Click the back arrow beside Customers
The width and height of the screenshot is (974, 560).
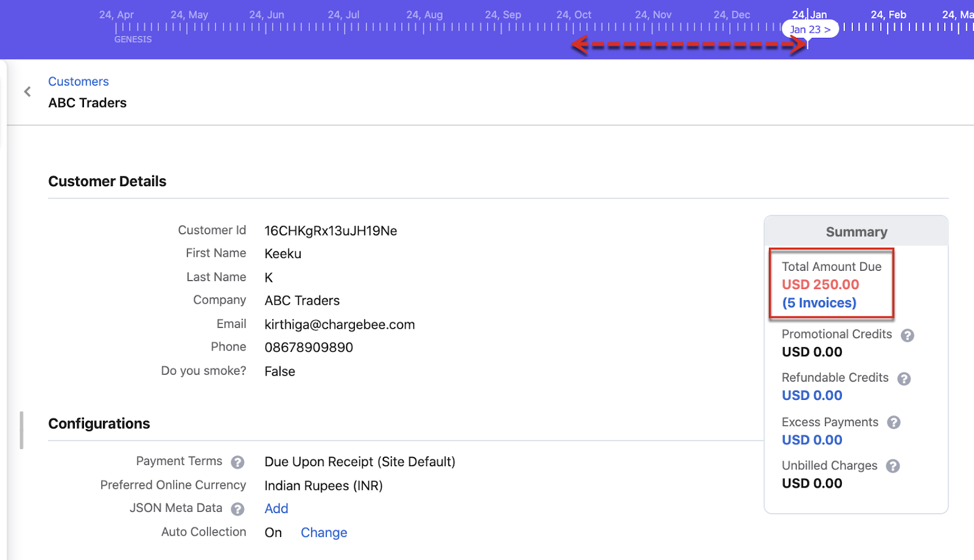(x=27, y=92)
